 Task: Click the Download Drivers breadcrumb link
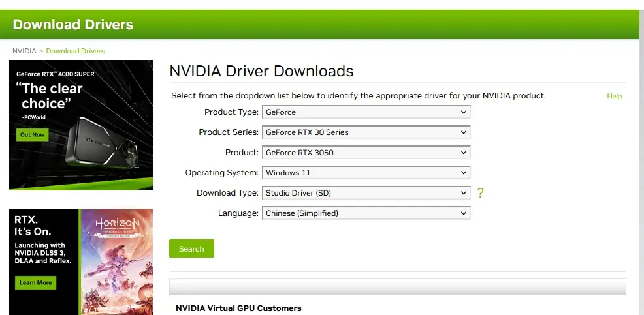click(75, 51)
